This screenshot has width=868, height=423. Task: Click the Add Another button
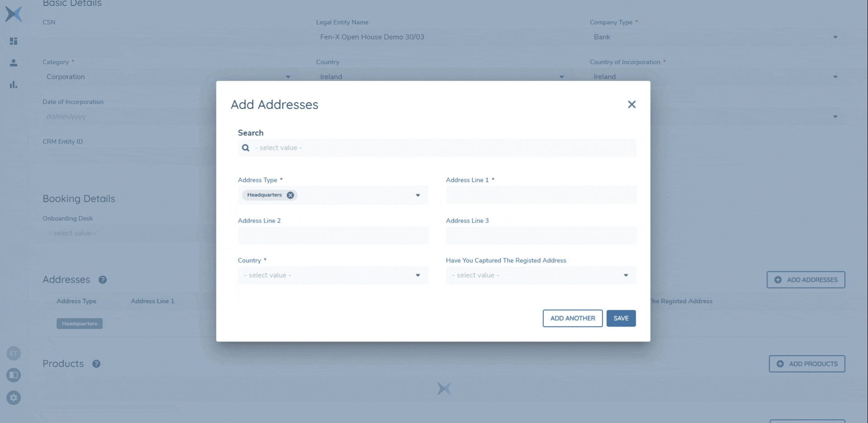[572, 318]
